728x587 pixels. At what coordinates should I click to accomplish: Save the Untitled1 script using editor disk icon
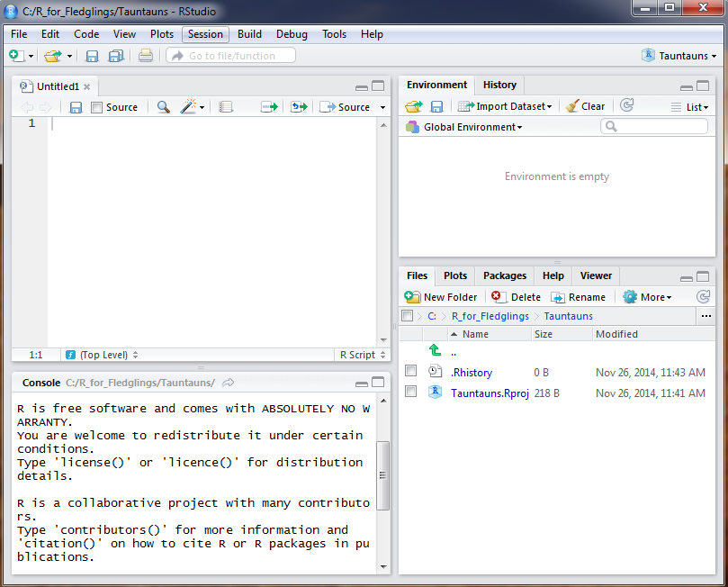(76, 107)
